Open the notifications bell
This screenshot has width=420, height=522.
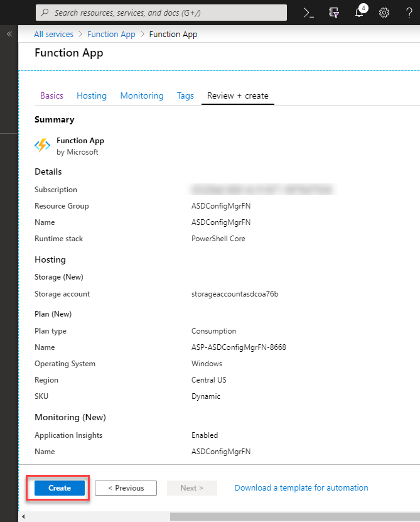pyautogui.click(x=360, y=13)
